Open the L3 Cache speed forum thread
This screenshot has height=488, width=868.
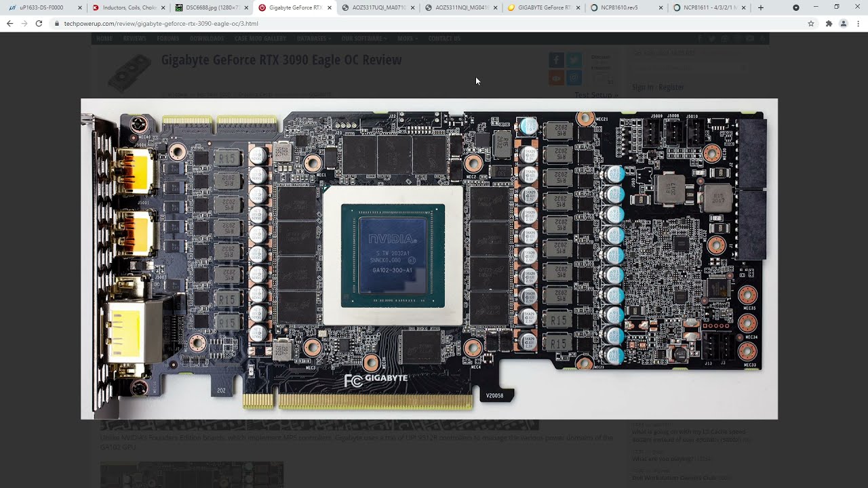coord(688,436)
